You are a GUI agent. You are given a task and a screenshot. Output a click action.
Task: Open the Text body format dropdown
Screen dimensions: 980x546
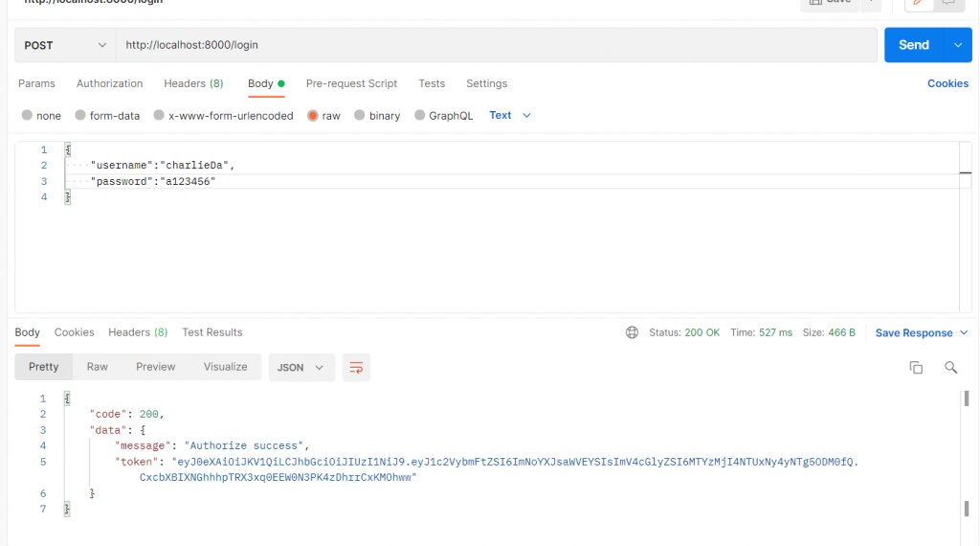(x=510, y=115)
